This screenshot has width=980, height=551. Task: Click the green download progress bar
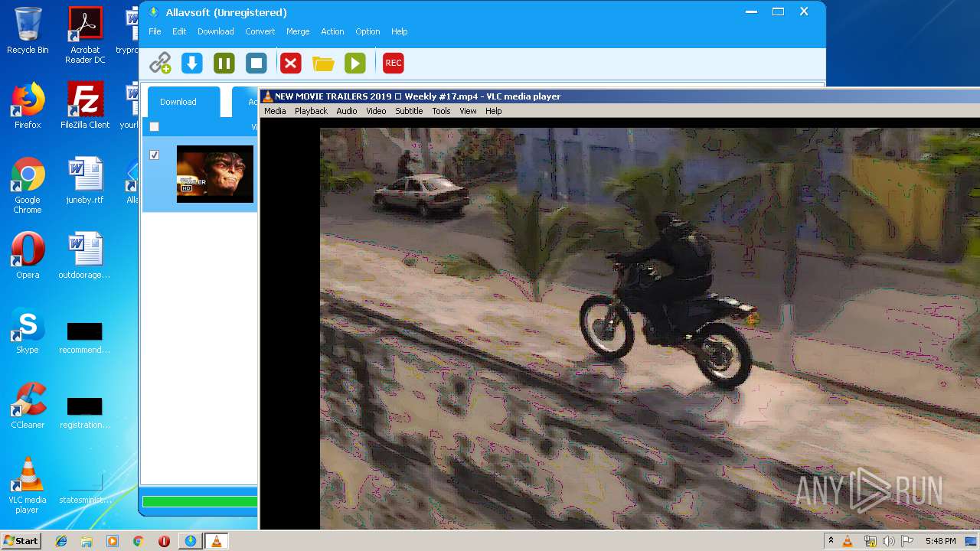click(200, 502)
